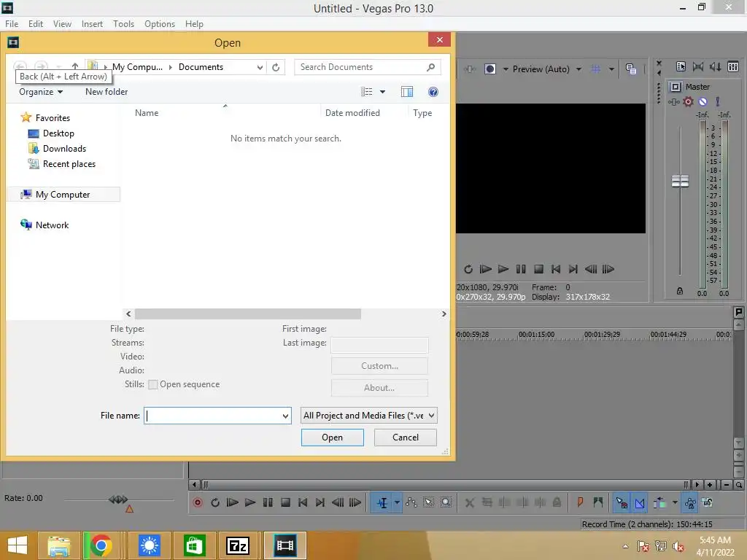The height and width of the screenshot is (560, 747).
Task: Click Cancel in the Open dialog
Action: tap(406, 437)
